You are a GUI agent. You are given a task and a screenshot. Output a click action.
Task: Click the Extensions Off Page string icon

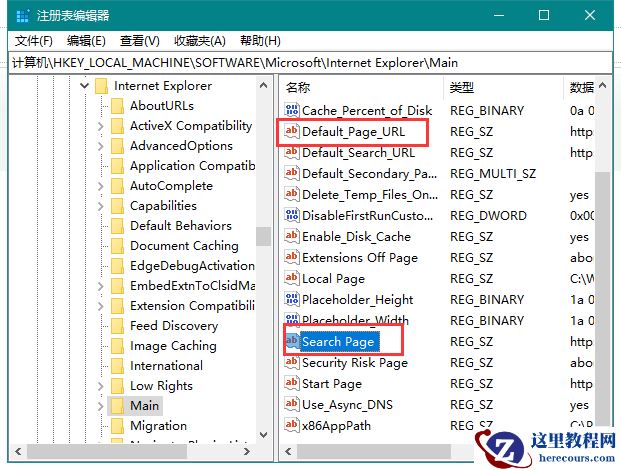291,257
